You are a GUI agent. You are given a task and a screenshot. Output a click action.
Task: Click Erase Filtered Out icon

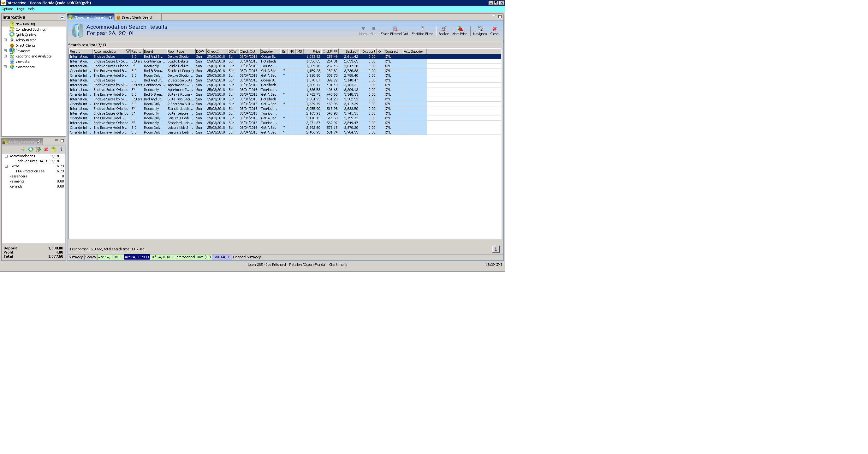click(395, 29)
